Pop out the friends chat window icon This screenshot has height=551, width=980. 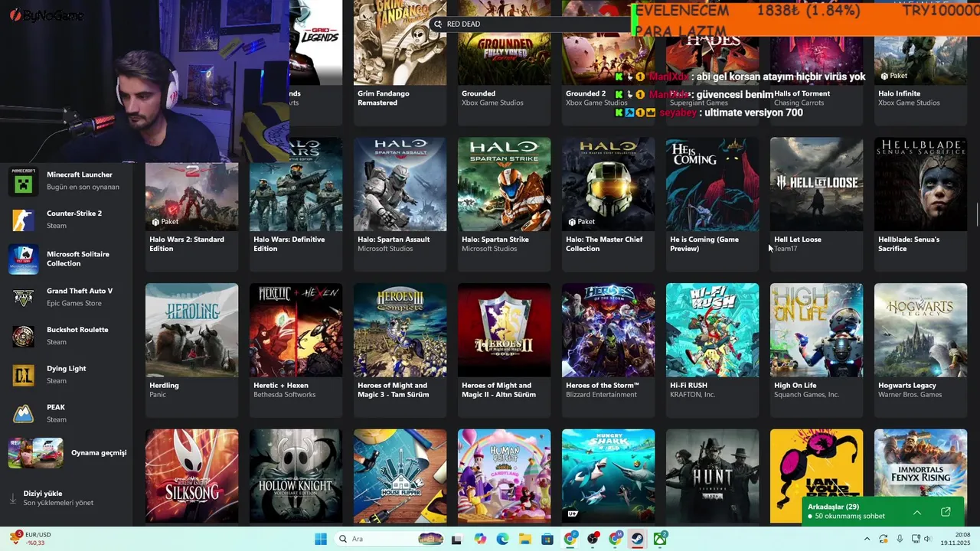tap(946, 512)
